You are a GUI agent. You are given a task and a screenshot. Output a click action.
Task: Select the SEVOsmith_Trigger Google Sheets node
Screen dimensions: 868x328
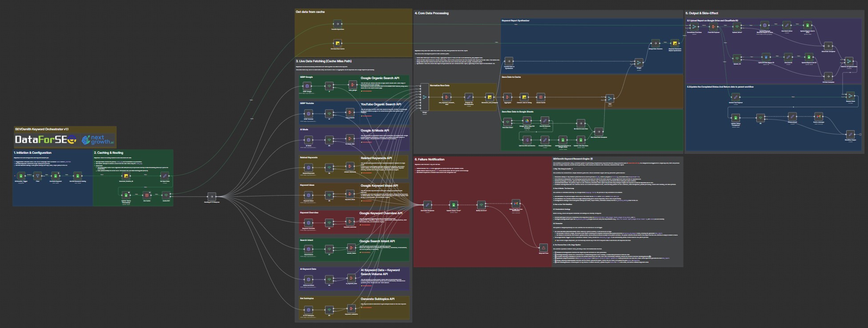point(21,176)
